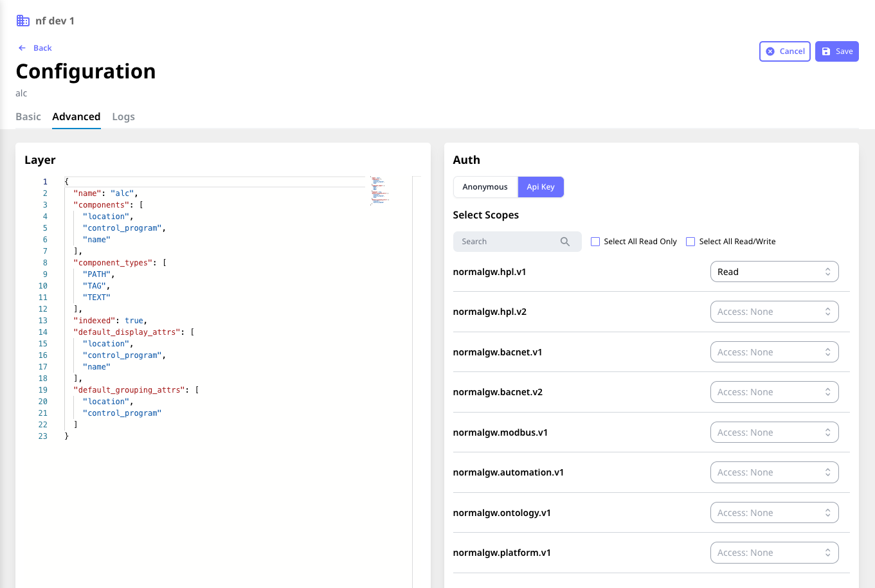Check Select All Read/Write

pyautogui.click(x=690, y=242)
